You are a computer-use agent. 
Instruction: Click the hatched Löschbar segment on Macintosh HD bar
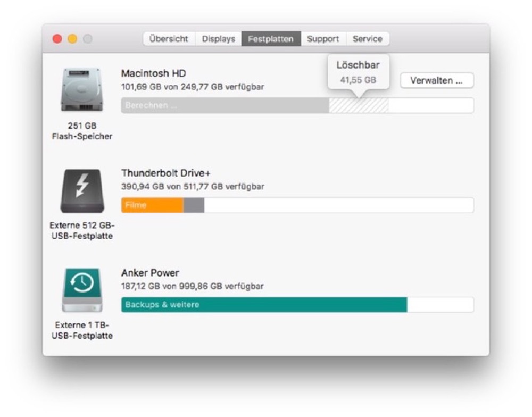(x=358, y=105)
